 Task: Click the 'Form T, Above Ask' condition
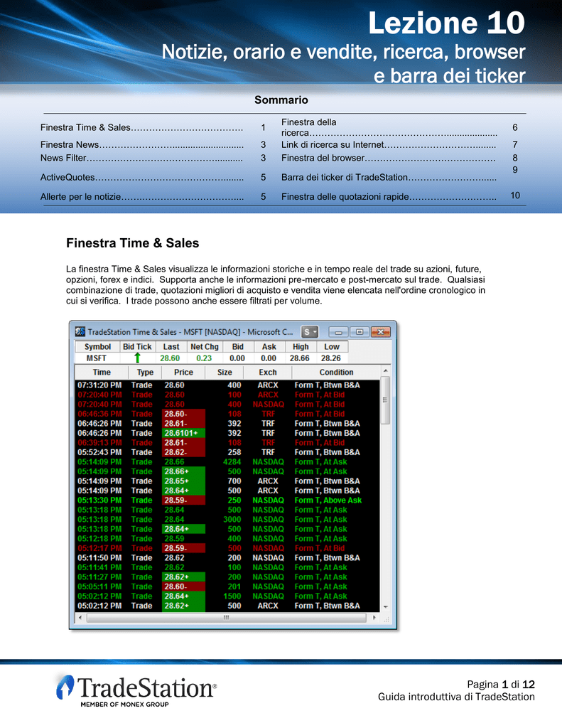click(328, 500)
